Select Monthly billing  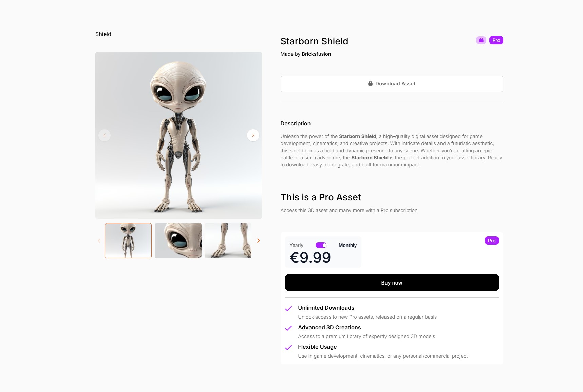click(x=347, y=245)
